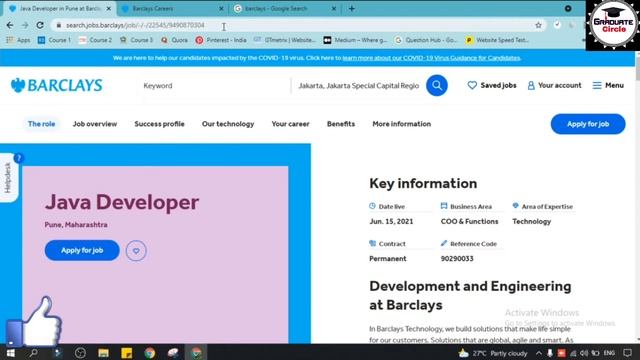The height and width of the screenshot is (360, 640).
Task: Go forward in browser
Action: click(x=25, y=25)
